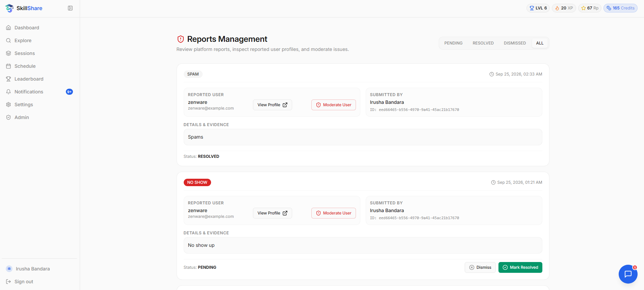Click the Explore search icon
The image size is (644, 290).
(x=8, y=40)
